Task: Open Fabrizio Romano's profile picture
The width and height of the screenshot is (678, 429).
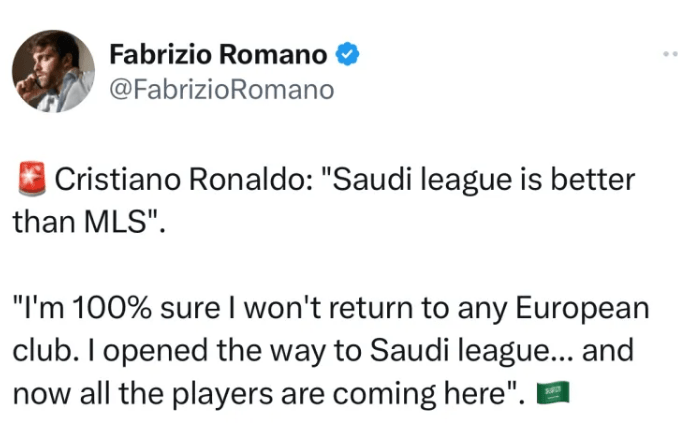Action: 54,71
